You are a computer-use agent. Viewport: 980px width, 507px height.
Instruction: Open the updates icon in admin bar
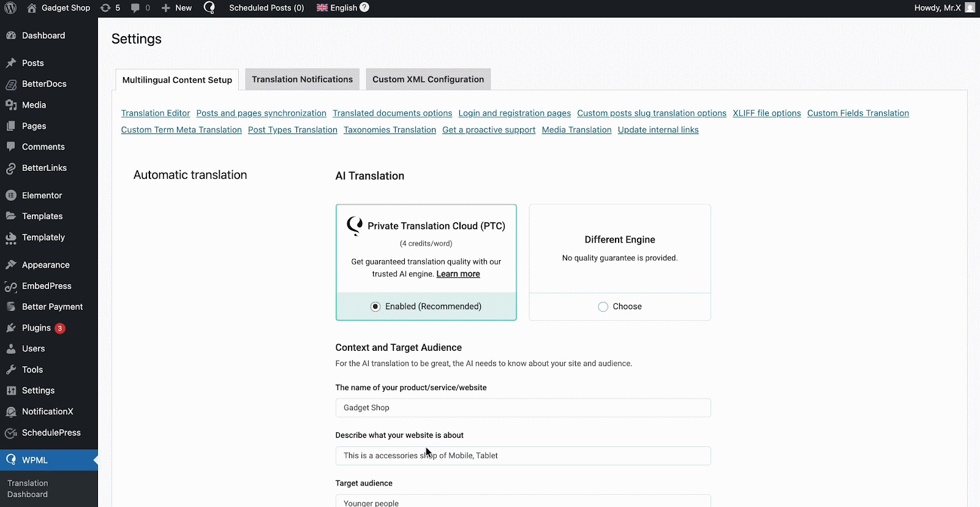coord(106,8)
